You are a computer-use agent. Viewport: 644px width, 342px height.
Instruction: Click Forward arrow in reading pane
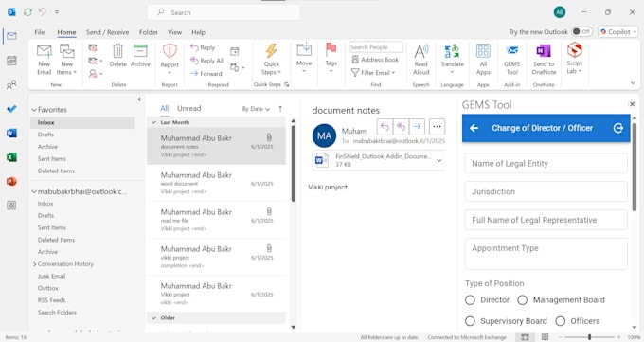(x=417, y=127)
